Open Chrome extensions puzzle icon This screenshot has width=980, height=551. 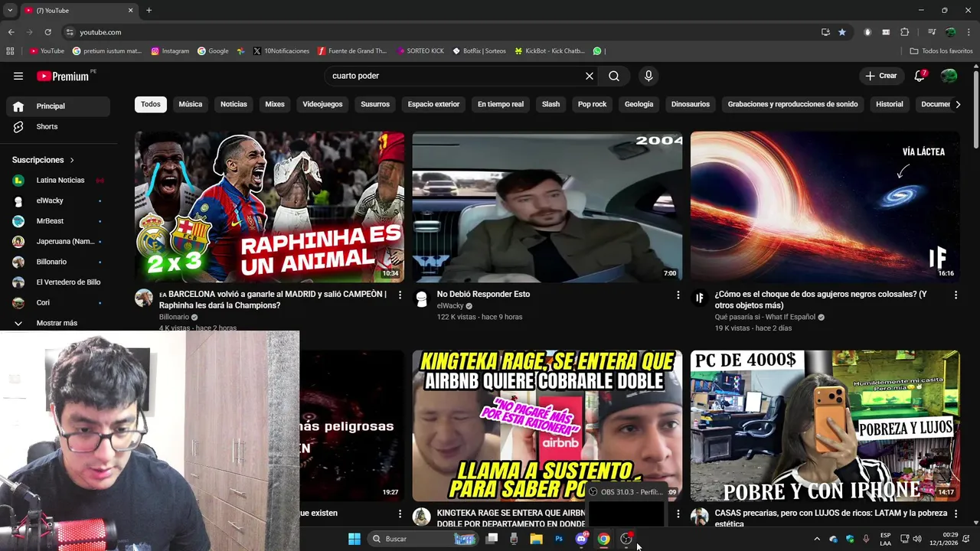point(904,32)
